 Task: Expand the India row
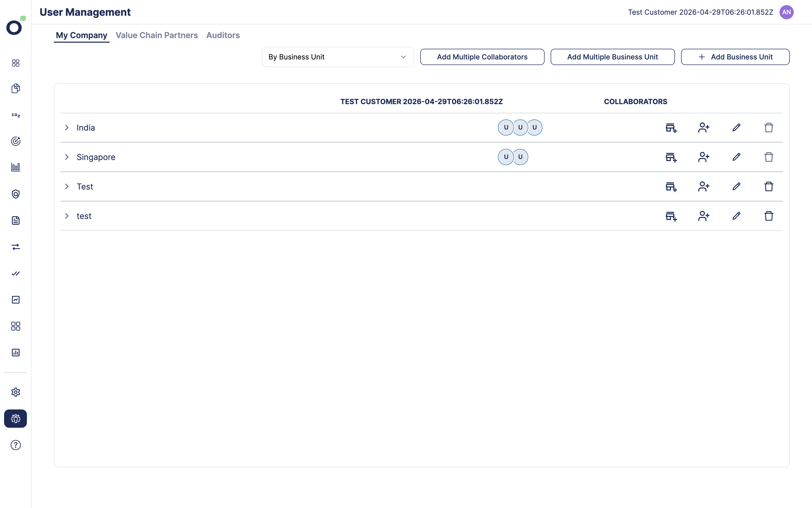click(x=67, y=128)
